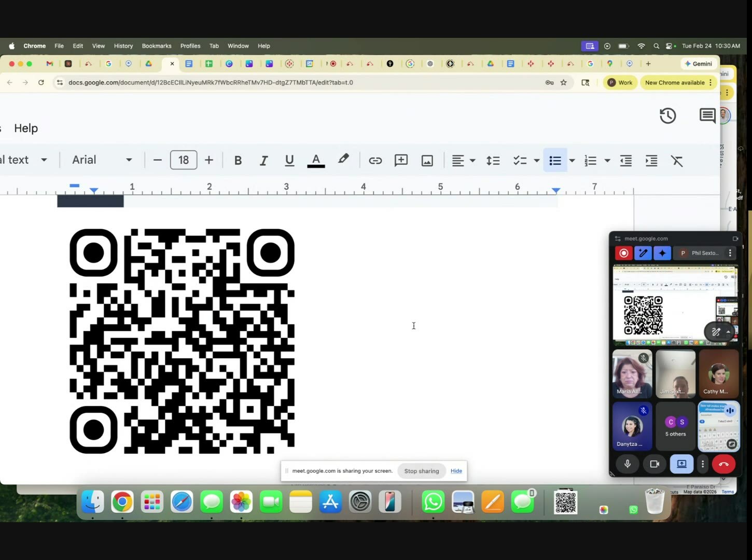Image resolution: width=752 pixels, height=560 pixels.
Task: Insert a link using the link icon
Action: [375, 160]
